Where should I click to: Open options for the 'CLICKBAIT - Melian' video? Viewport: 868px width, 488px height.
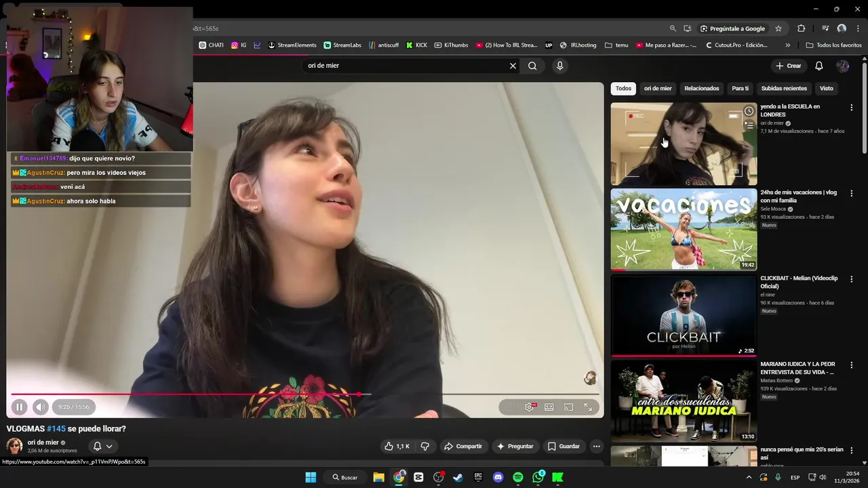coord(852,279)
